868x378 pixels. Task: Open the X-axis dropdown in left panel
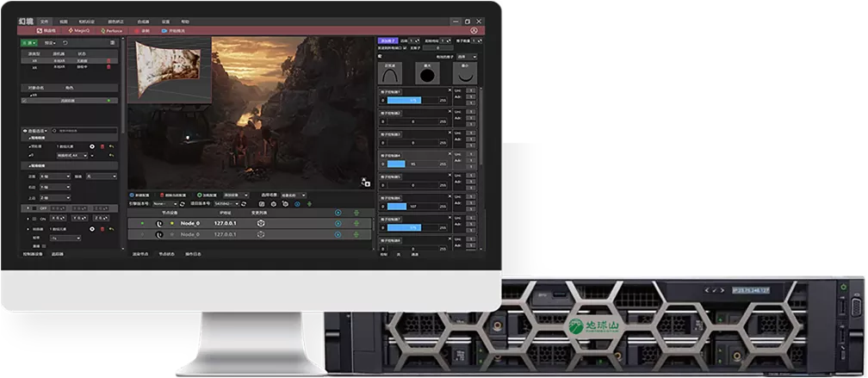tap(55, 176)
